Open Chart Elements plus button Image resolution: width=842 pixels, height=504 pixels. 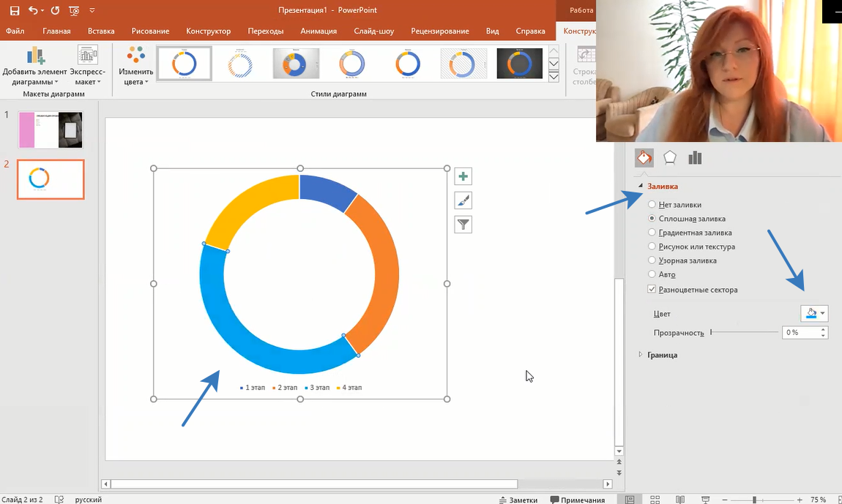[x=463, y=176]
